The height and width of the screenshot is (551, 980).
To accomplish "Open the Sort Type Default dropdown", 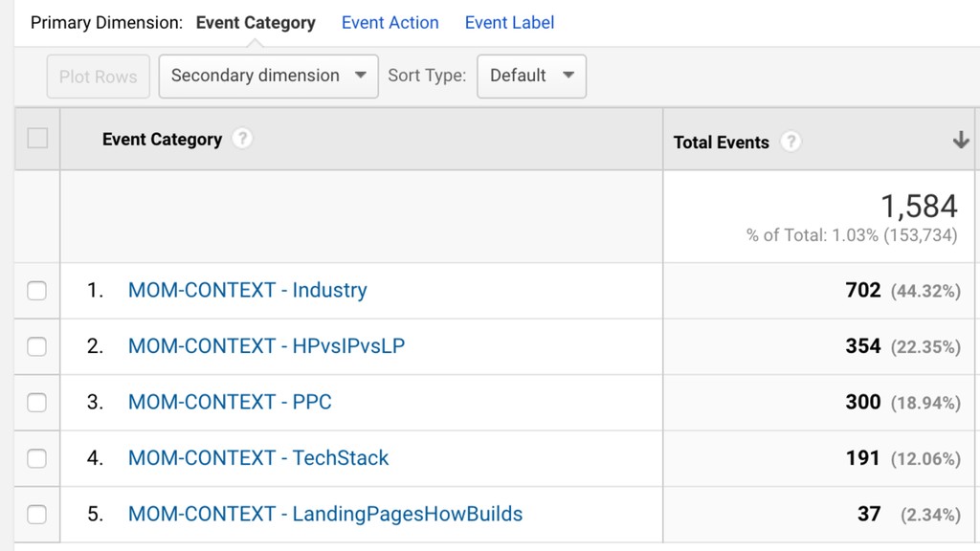I will point(532,77).
